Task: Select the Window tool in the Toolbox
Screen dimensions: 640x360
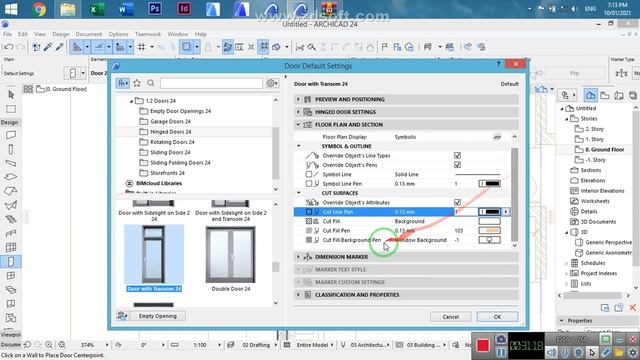Action: click(11, 276)
